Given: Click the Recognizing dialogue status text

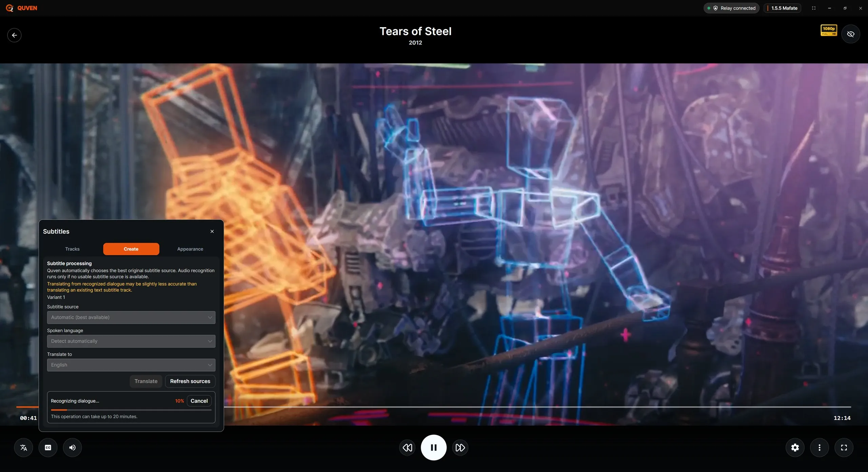Looking at the screenshot, I should coord(75,401).
